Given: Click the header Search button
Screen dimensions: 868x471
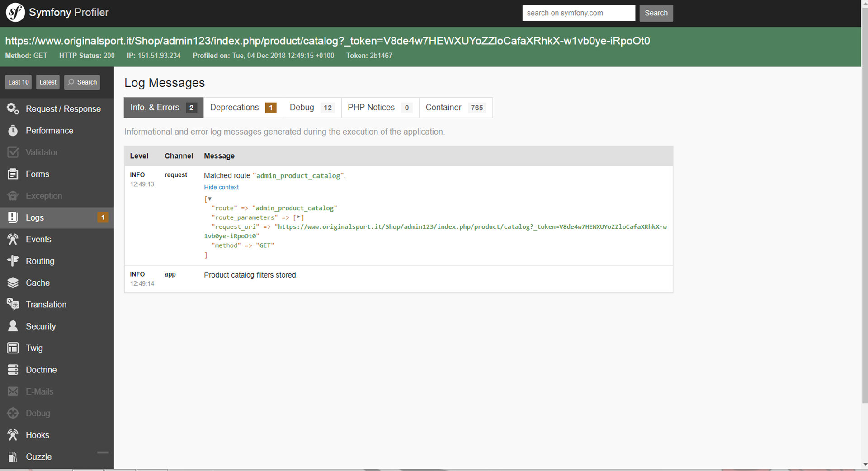Looking at the screenshot, I should (656, 13).
